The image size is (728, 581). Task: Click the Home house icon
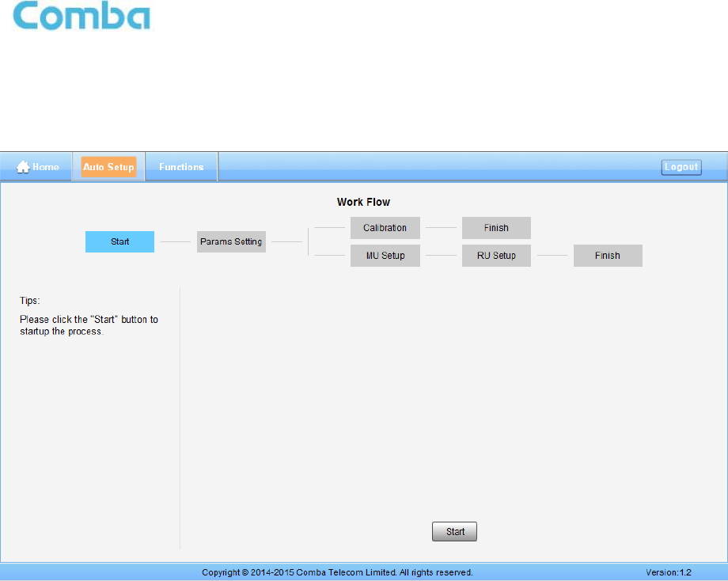click(x=23, y=167)
